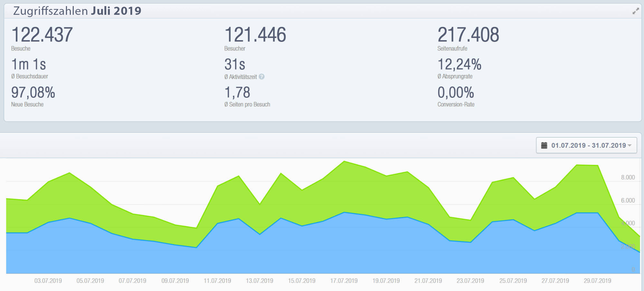
Task: Select the 121.446 Besucher figure
Action: tap(255, 35)
